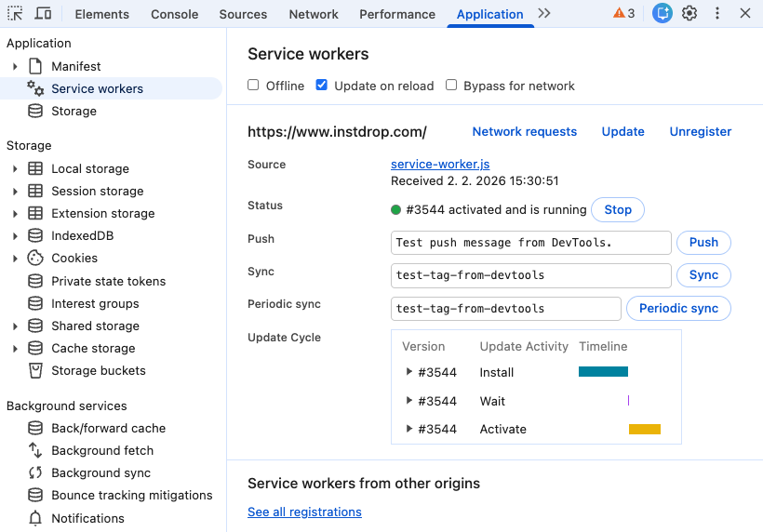763x532 pixels.
Task: Focus the Push message input field
Action: (531, 243)
